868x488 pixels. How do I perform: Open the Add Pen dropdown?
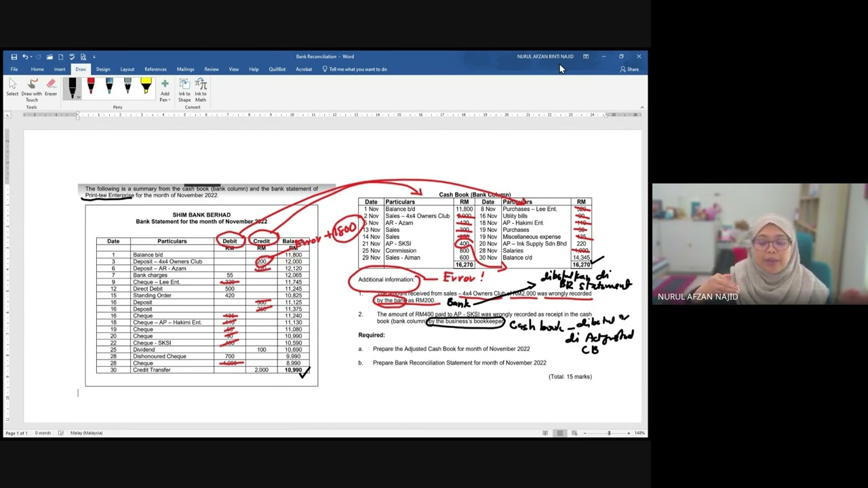[x=165, y=91]
